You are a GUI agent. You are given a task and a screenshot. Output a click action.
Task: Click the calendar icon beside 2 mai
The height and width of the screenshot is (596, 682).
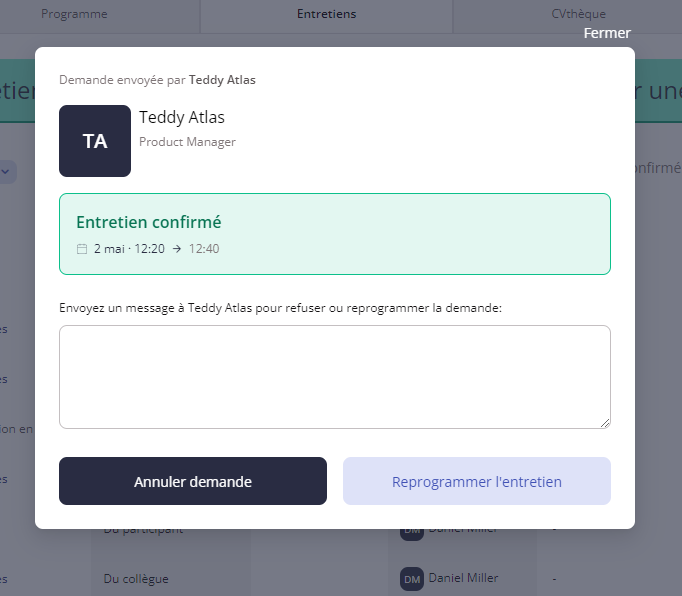(x=82, y=249)
